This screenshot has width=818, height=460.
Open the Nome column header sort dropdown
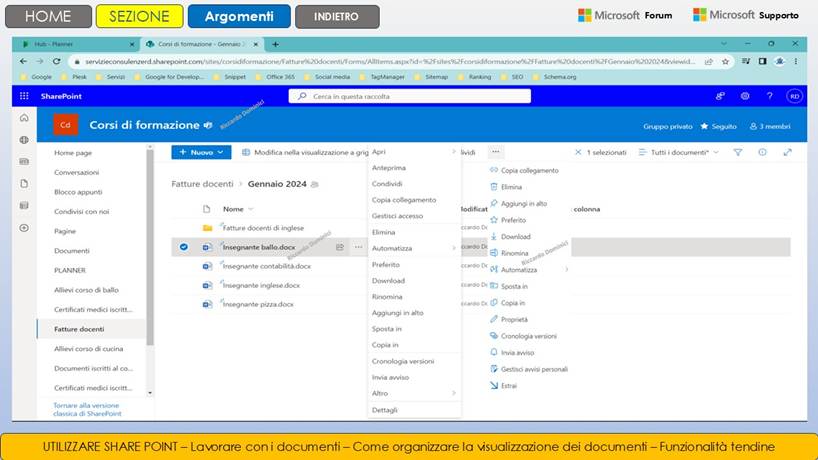tap(251, 209)
